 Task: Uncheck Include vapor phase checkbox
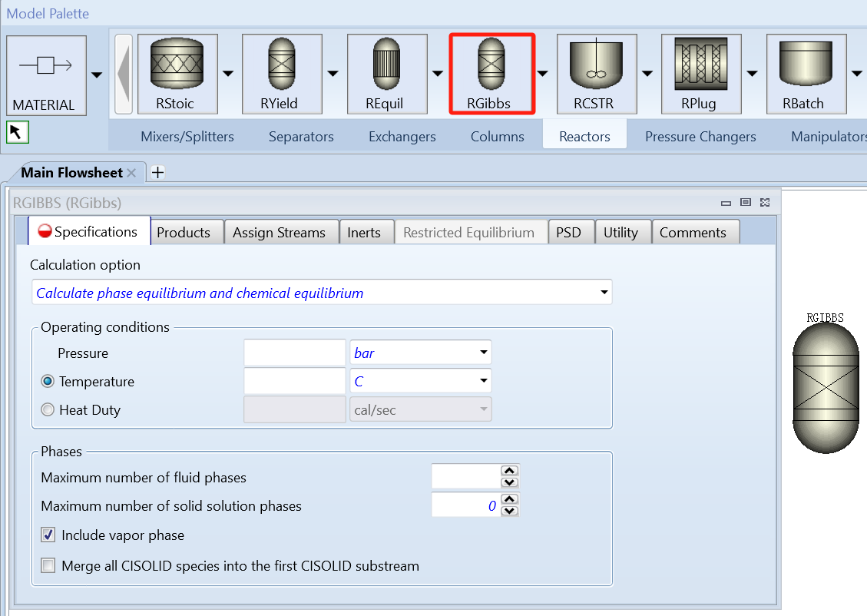click(x=48, y=535)
